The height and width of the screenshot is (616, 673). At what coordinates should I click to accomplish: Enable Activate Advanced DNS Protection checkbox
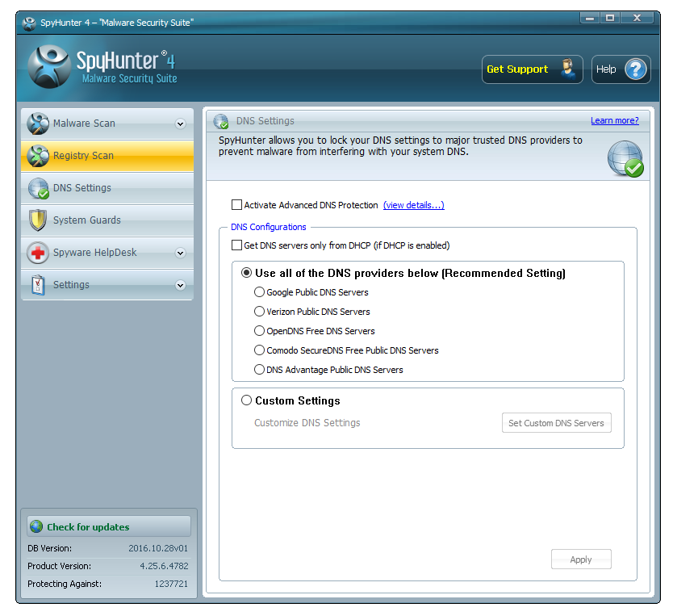(x=236, y=205)
